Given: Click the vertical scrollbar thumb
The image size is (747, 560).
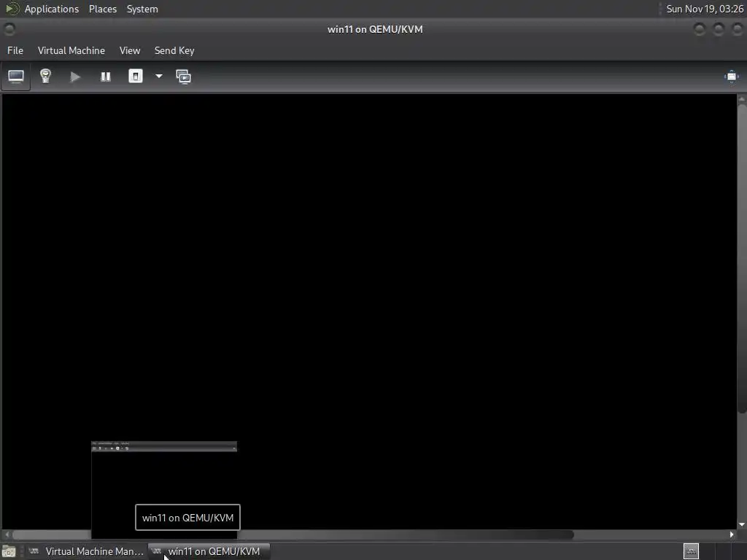Looking at the screenshot, I should point(742,258).
